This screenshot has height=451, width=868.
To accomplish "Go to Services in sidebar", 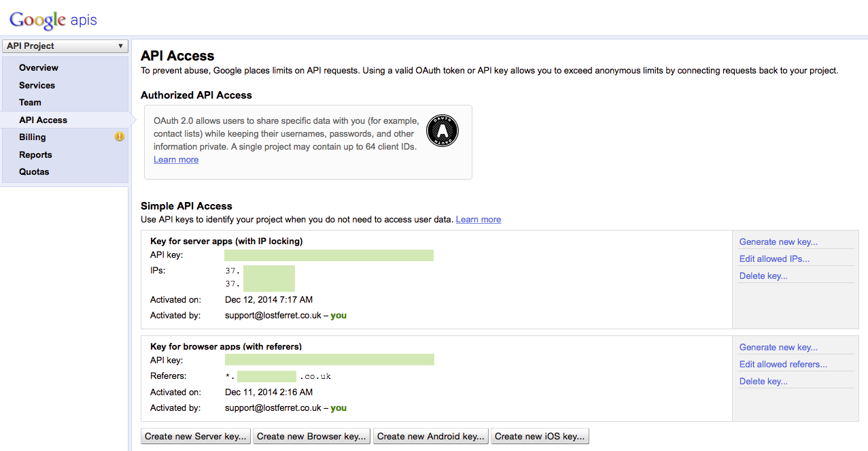I will (37, 85).
